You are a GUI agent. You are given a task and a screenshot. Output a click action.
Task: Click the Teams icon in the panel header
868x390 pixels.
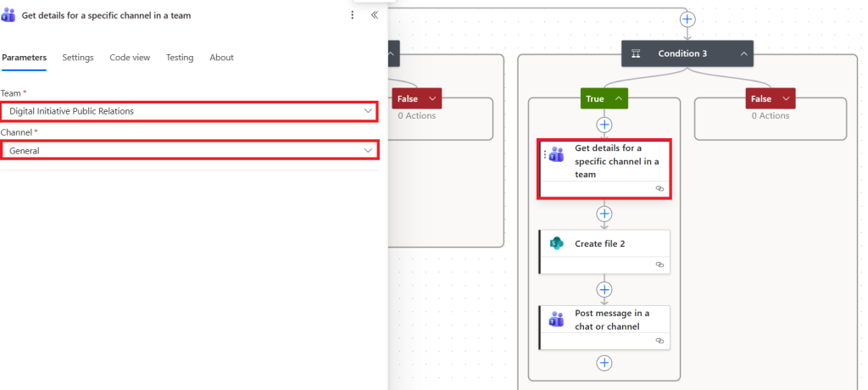(x=10, y=15)
